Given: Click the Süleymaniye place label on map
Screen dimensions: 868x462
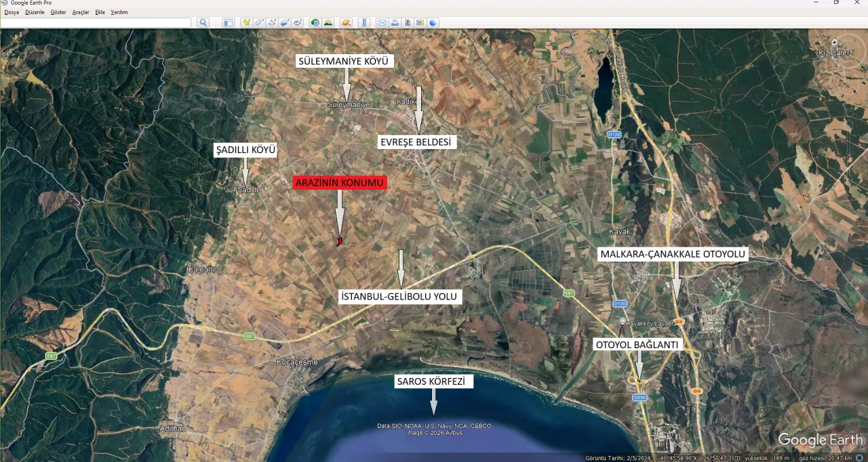Looking at the screenshot, I should click(349, 104).
